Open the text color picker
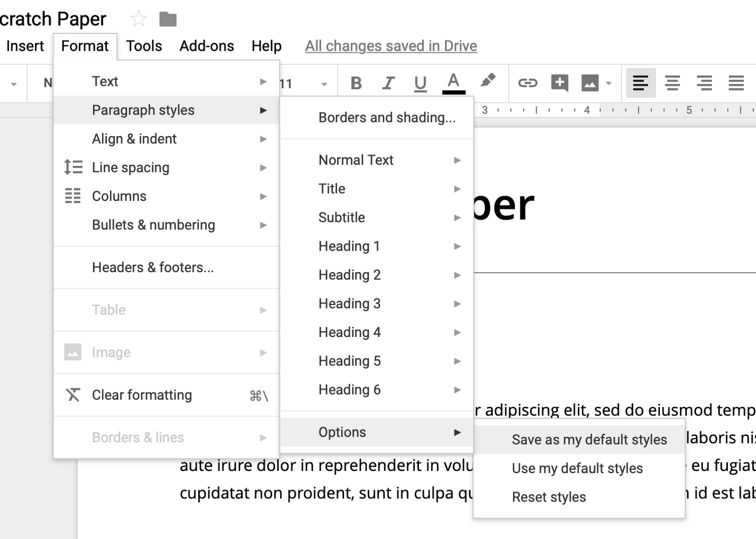This screenshot has width=756, height=539. pyautogui.click(x=454, y=83)
